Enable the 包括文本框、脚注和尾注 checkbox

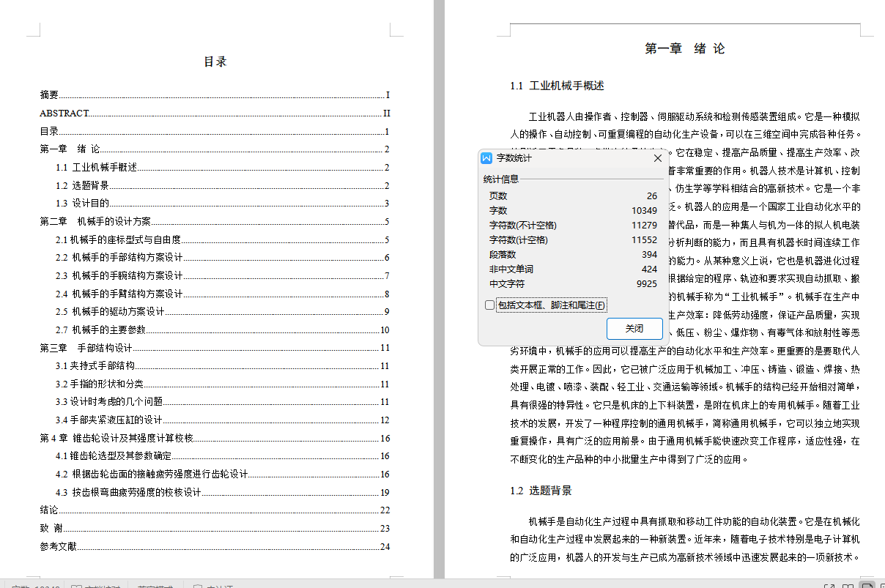coord(490,305)
